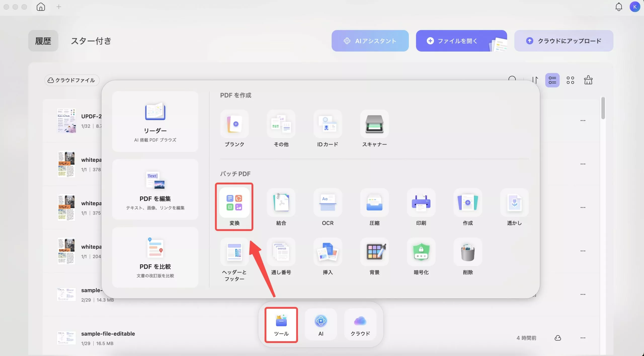Viewport: 644px width, 356px height.
Task: Switch to grid view layout
Action: (570, 80)
